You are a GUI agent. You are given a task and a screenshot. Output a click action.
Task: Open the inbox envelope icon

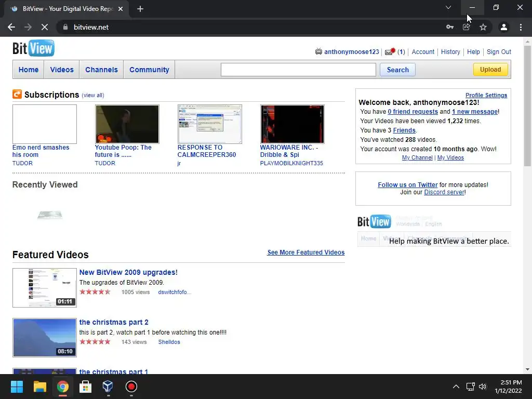click(x=390, y=51)
